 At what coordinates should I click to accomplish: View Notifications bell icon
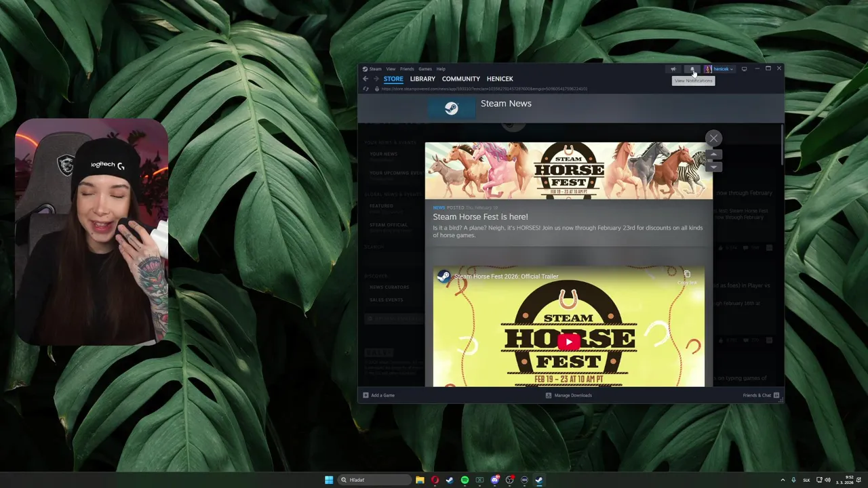[692, 68]
